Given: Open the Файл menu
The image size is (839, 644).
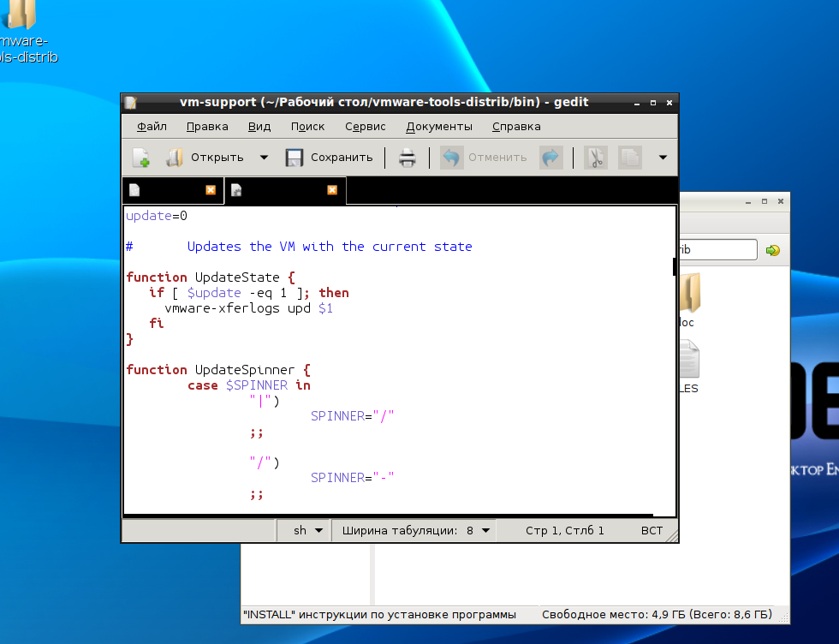Looking at the screenshot, I should 152,127.
